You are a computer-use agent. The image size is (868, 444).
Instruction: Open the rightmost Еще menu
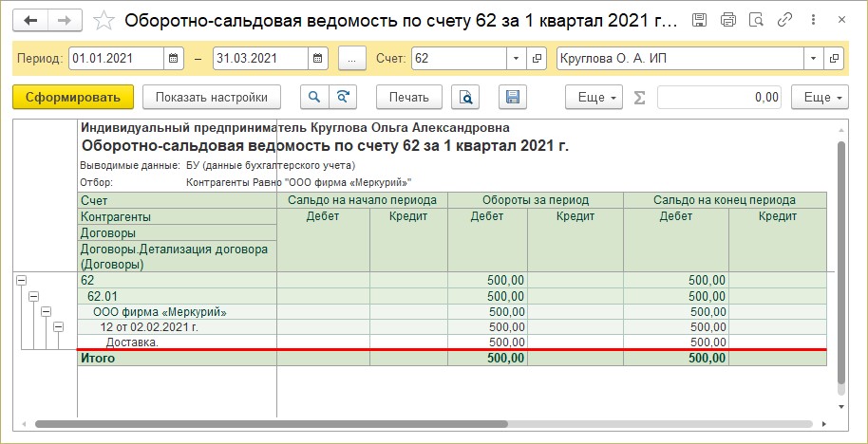point(823,97)
